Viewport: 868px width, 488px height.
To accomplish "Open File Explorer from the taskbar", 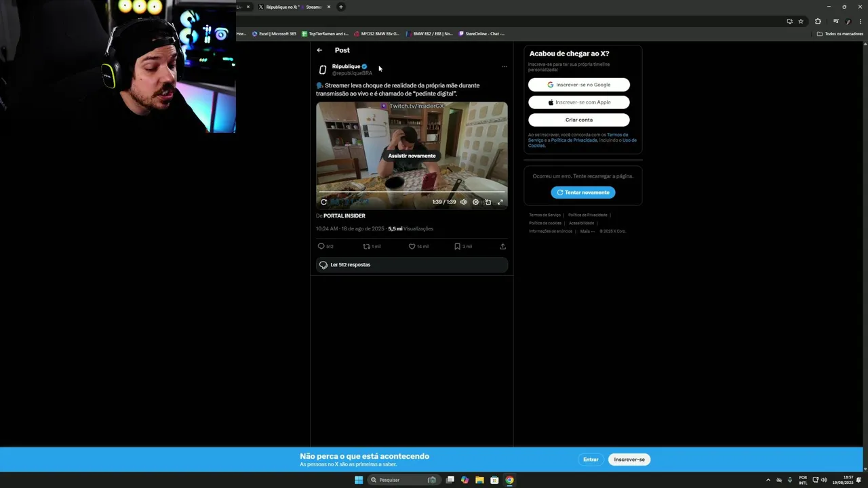I will (479, 480).
